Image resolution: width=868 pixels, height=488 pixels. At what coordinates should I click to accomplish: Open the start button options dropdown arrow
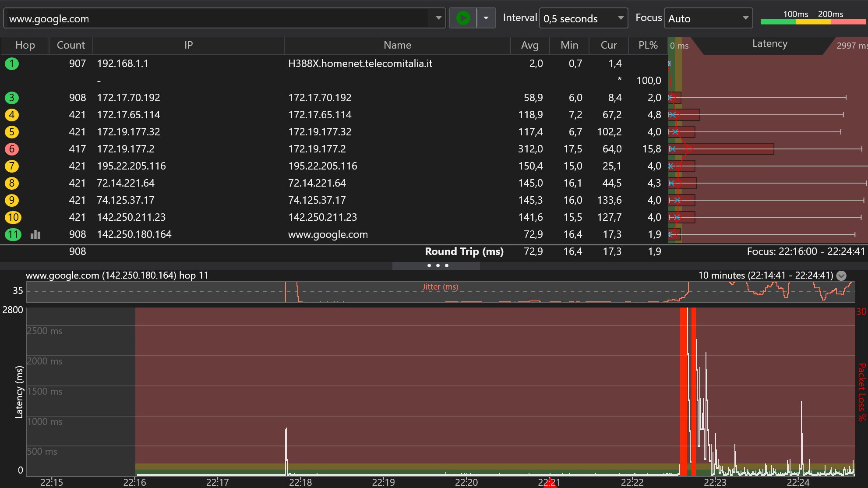[486, 18]
